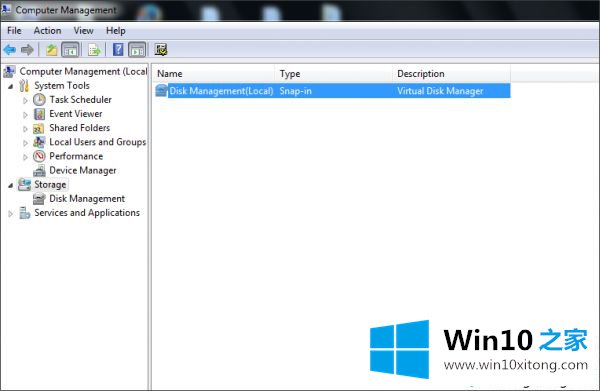Toggle Show/Hide Action Pane toolbar icon
Viewport: 600px width, 391px height.
[137, 50]
